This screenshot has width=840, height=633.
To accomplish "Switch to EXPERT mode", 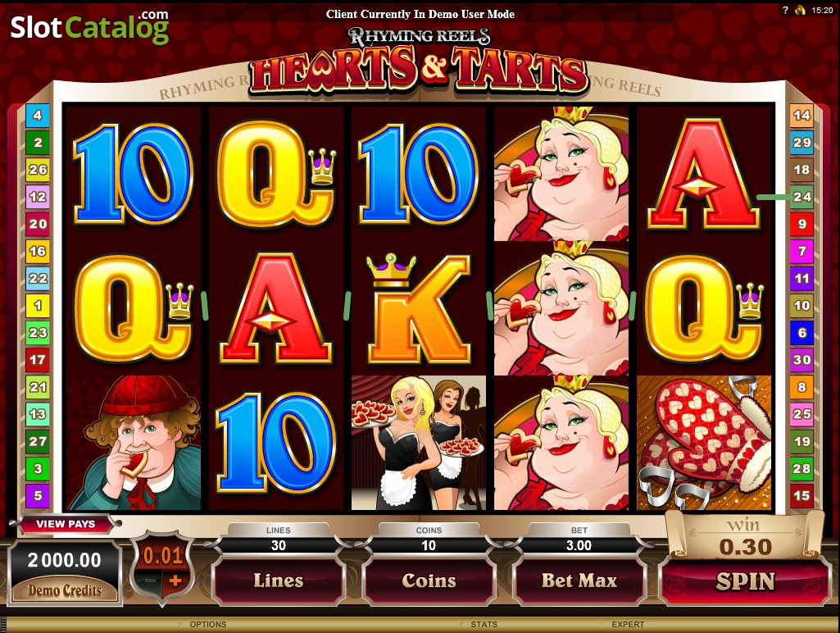I will click(628, 625).
